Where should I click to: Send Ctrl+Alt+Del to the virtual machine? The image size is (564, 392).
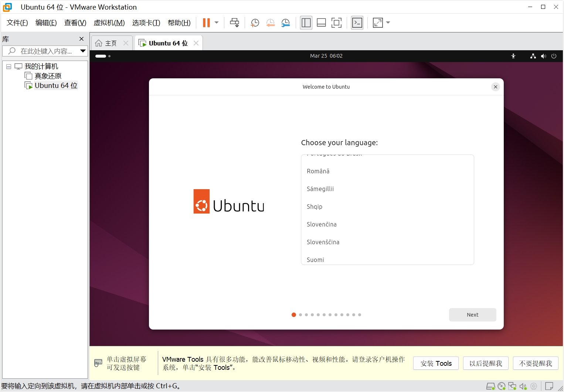pos(234,23)
